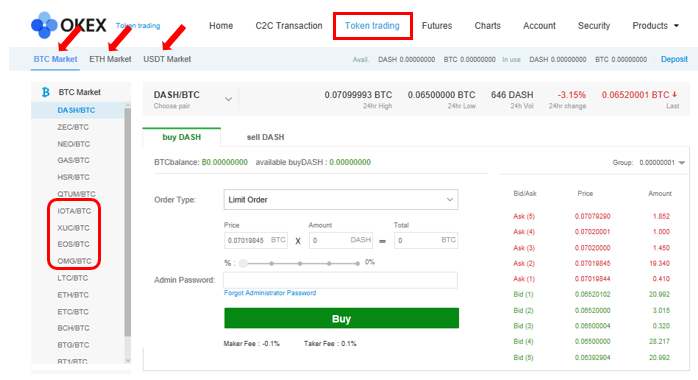Click the Amount DASH input field
Image resolution: width=698 pixels, height=380 pixels.
pyautogui.click(x=341, y=240)
